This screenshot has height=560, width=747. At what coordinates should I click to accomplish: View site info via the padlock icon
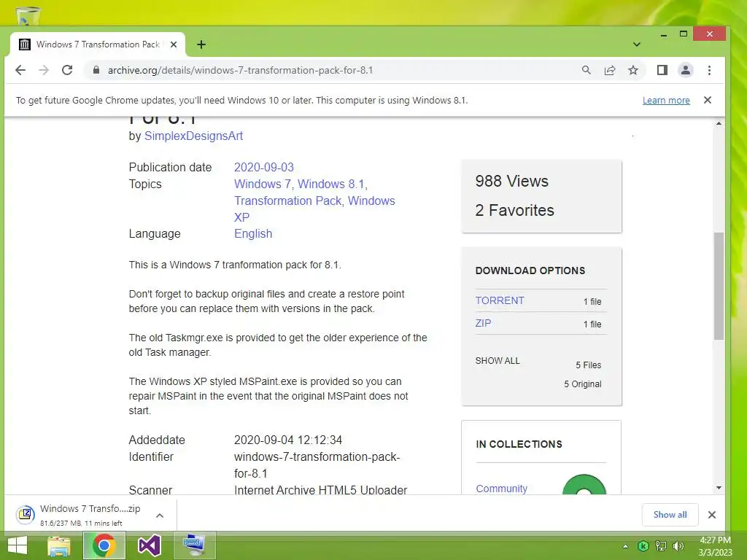click(x=96, y=71)
